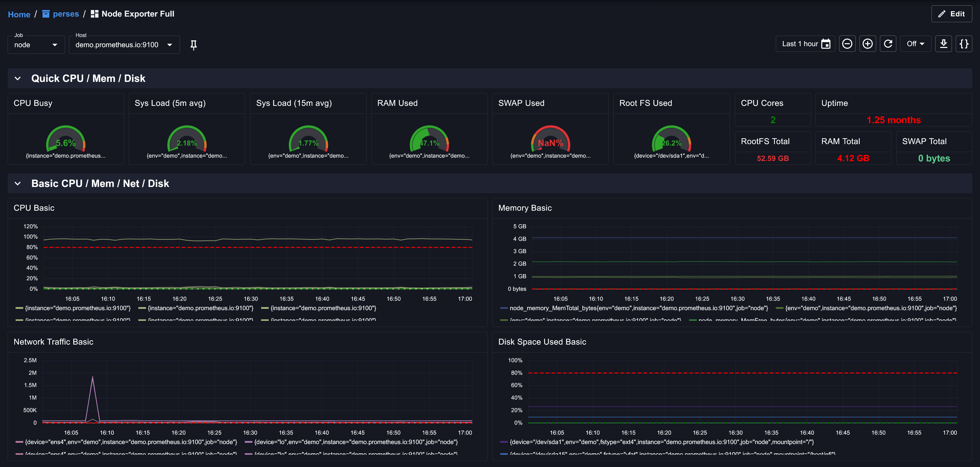
Task: Click the Edit dashboard button
Action: coord(951,14)
